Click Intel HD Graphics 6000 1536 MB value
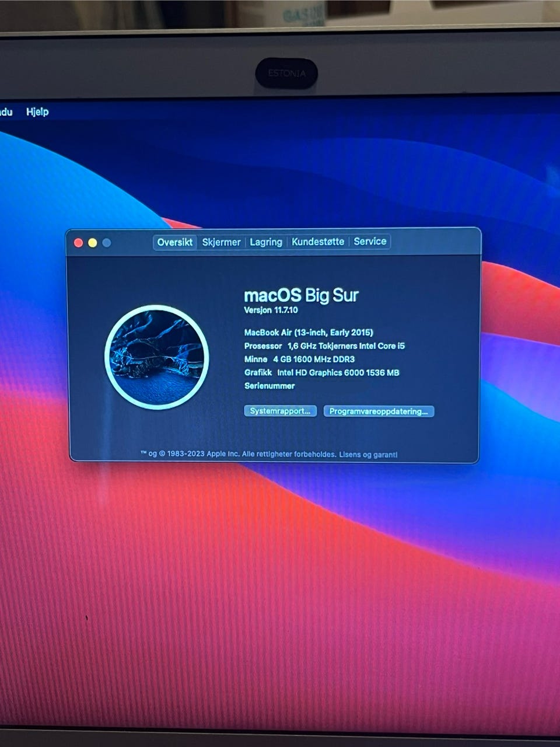 click(338, 373)
